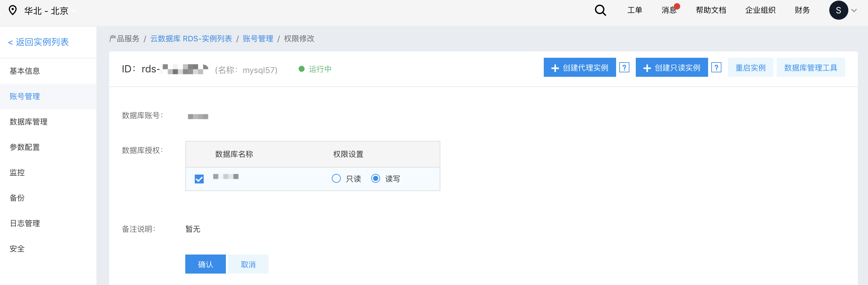The width and height of the screenshot is (868, 285).
Task: Open 云数据库 RDS-实例列表 breadcrumb link
Action: pyautogui.click(x=191, y=39)
